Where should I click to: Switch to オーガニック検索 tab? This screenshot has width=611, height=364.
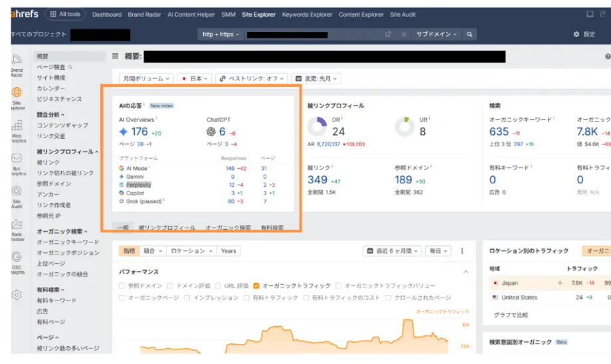tap(228, 228)
